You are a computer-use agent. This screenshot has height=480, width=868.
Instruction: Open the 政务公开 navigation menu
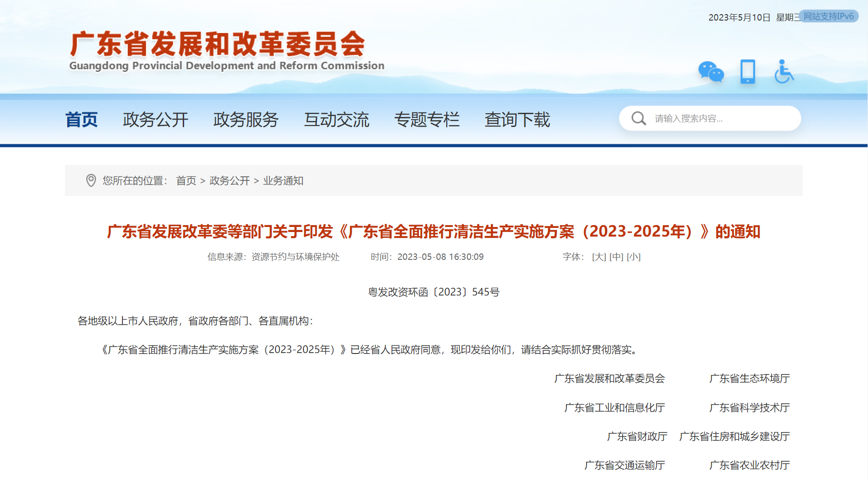point(155,120)
